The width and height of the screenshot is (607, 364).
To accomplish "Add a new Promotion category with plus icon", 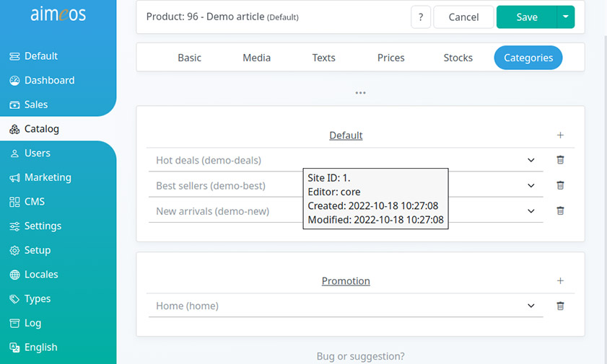I will click(x=560, y=281).
